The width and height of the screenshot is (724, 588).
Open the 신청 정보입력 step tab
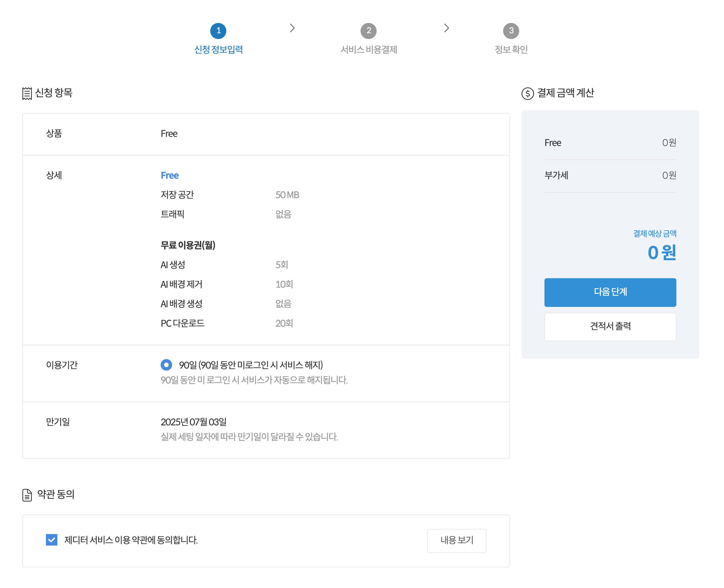coord(218,49)
